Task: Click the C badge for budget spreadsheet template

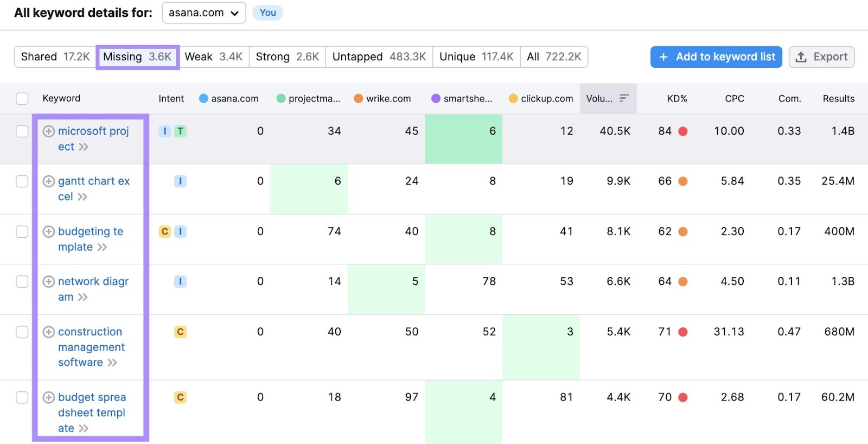Action: pyautogui.click(x=180, y=397)
